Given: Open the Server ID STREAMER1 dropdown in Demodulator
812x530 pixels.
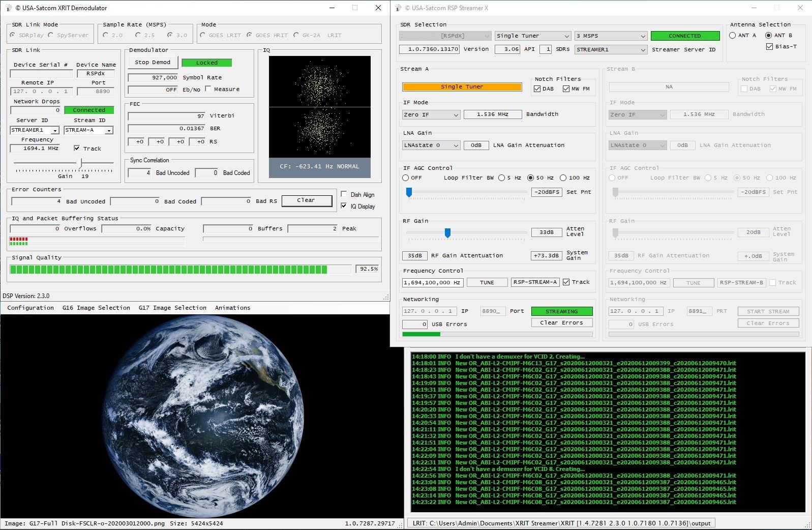Looking at the screenshot, I should (x=55, y=130).
